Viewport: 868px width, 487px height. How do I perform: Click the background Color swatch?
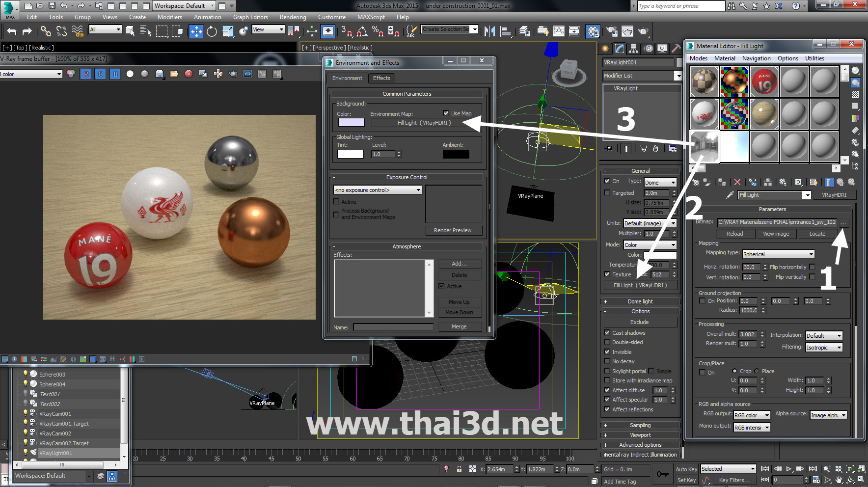[x=351, y=122]
